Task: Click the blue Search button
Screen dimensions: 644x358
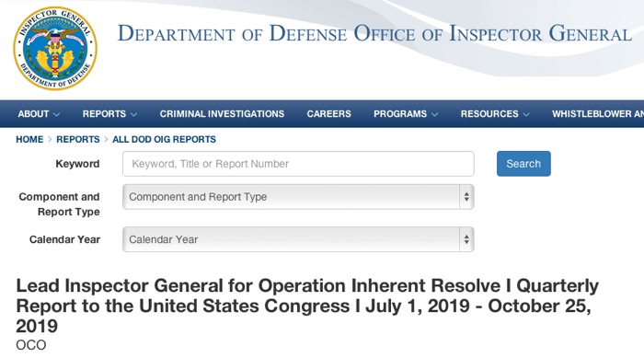Action: click(x=523, y=164)
